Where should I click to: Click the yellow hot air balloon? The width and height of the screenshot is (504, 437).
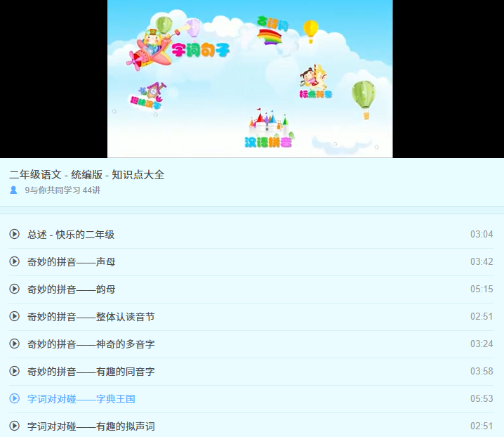(x=310, y=30)
